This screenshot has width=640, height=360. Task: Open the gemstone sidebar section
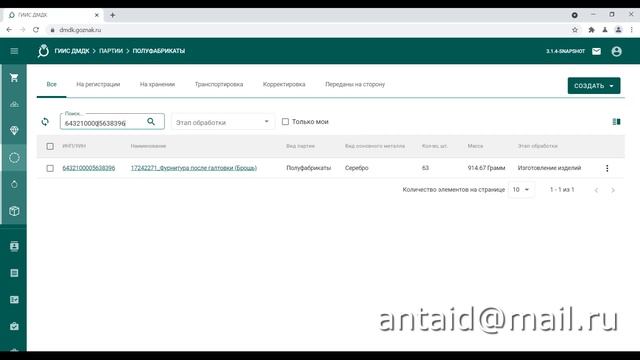pyautogui.click(x=14, y=131)
